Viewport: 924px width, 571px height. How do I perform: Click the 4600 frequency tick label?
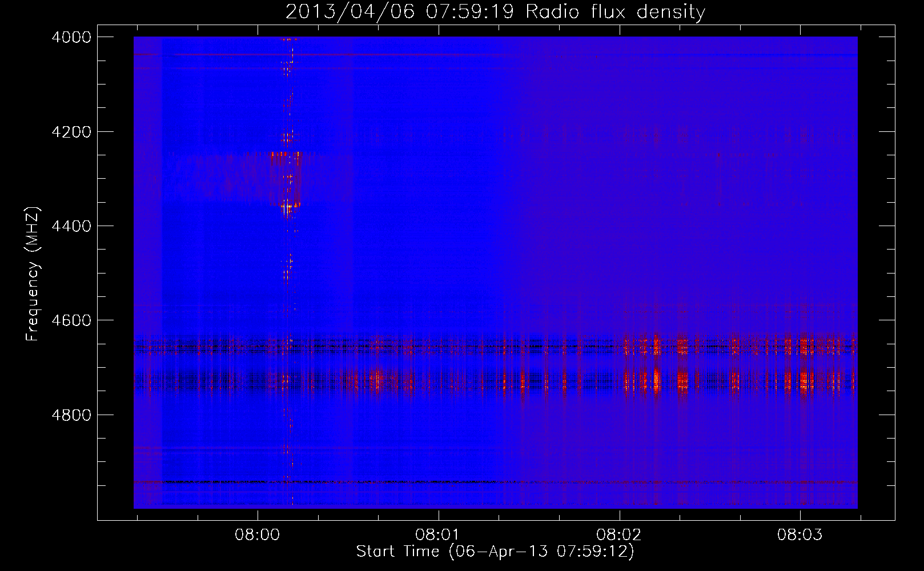[71, 320]
